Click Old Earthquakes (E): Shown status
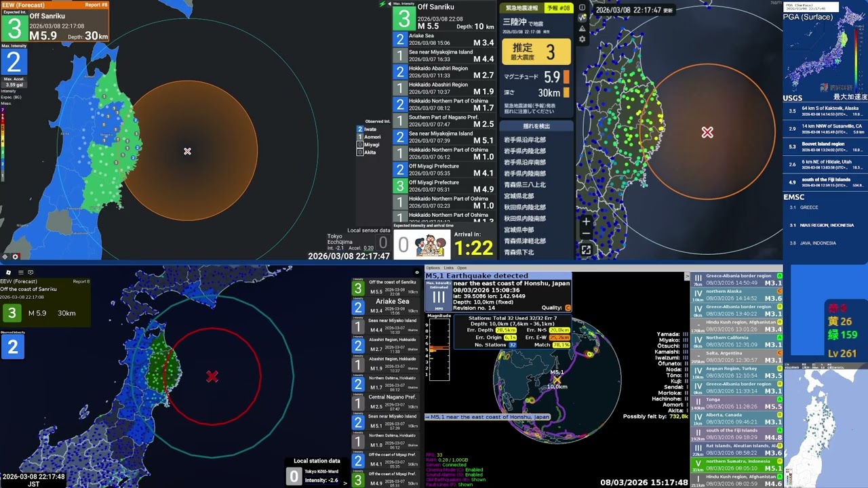 click(x=456, y=480)
